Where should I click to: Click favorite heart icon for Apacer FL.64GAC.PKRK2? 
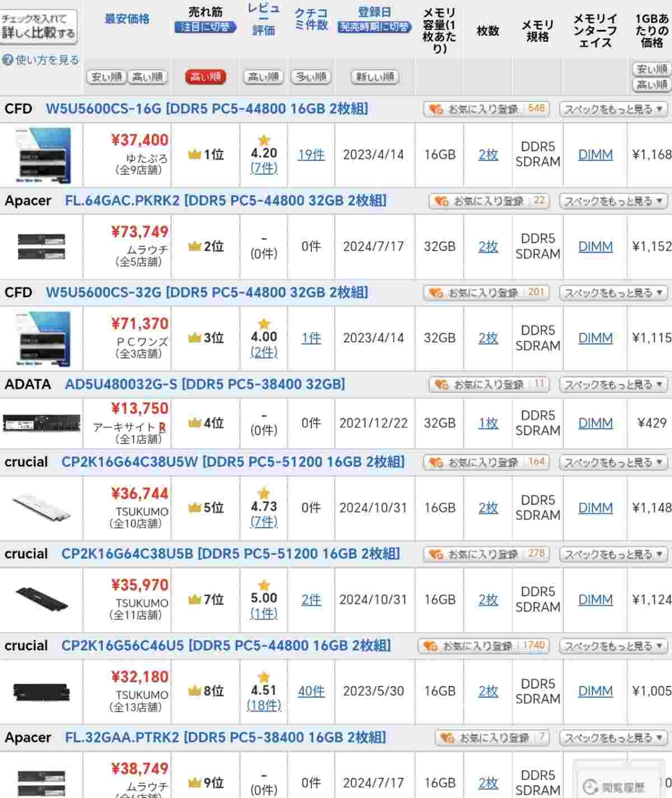pyautogui.click(x=441, y=201)
